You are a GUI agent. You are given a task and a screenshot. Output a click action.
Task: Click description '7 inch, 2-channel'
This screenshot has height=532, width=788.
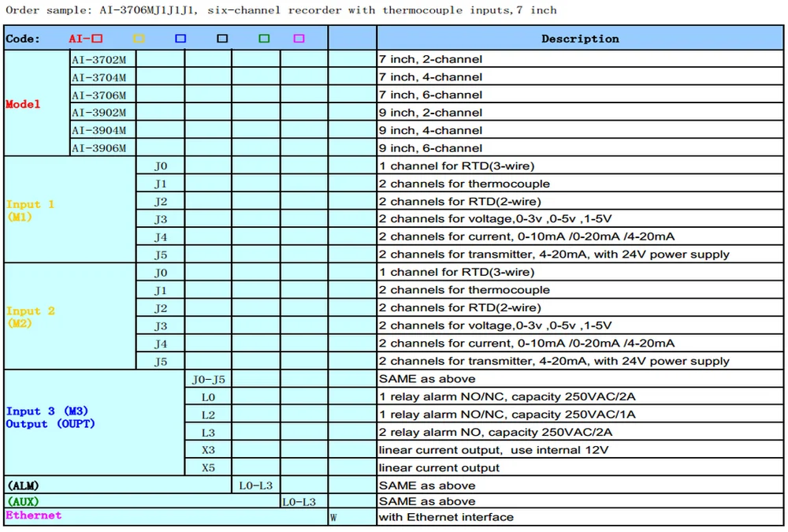pyautogui.click(x=431, y=59)
